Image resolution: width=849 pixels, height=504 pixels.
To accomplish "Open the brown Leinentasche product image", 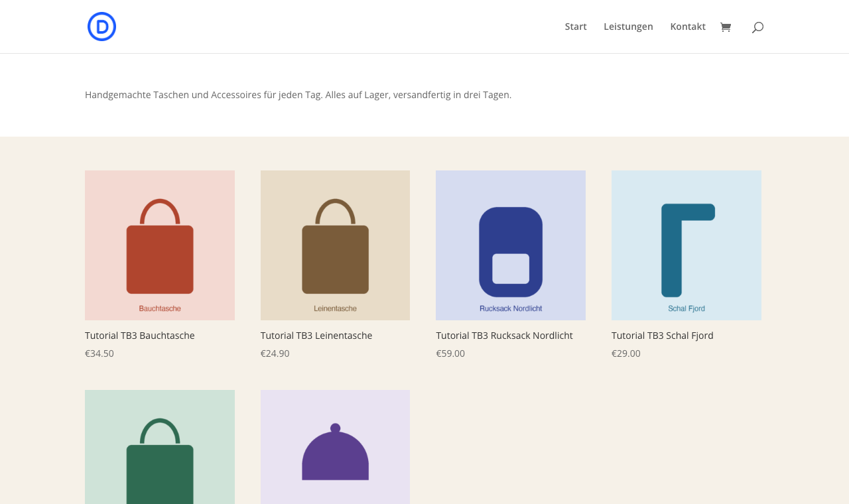I will (x=335, y=245).
